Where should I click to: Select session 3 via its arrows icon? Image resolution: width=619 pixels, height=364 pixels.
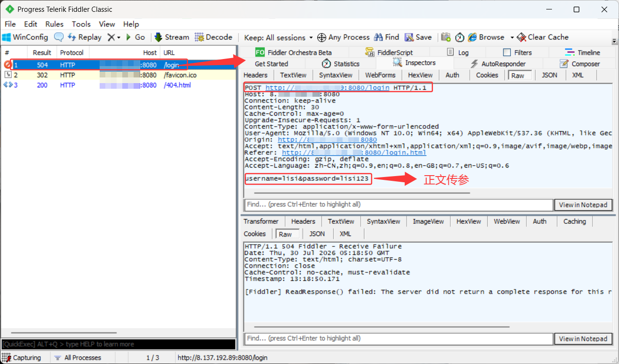coord(8,85)
